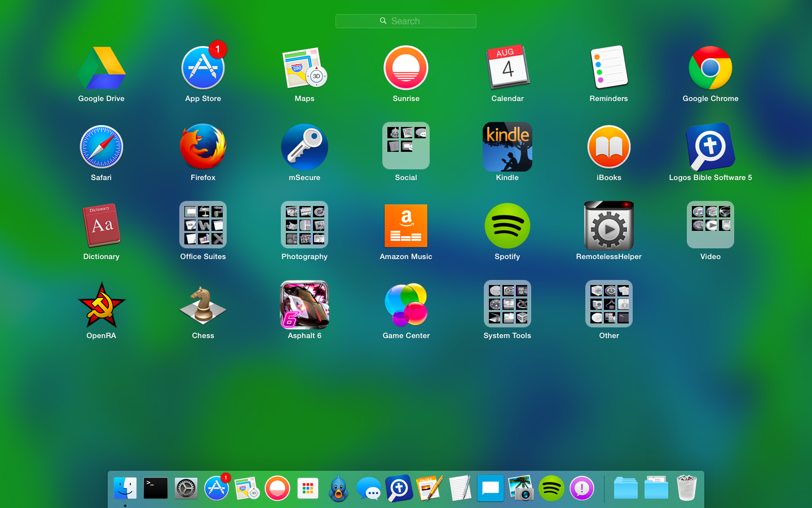Click the Logos Bible icon in the Dock
The image size is (812, 508).
[399, 488]
